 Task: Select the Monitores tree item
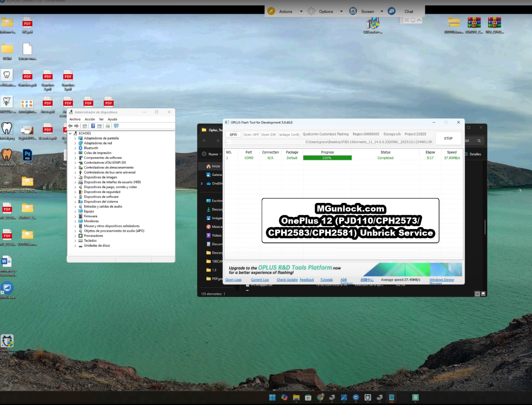[x=91, y=221]
